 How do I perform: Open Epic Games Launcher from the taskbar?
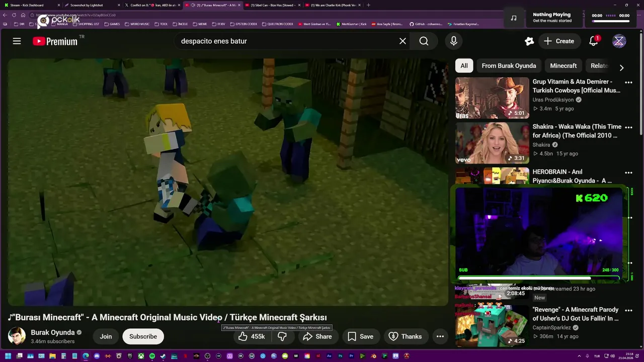point(130,356)
